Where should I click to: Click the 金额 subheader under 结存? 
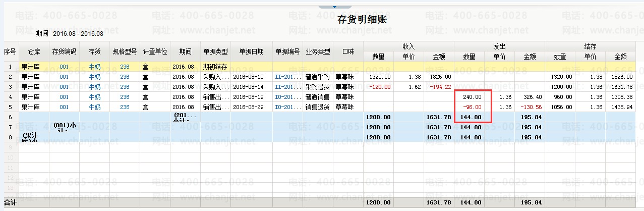[621, 57]
